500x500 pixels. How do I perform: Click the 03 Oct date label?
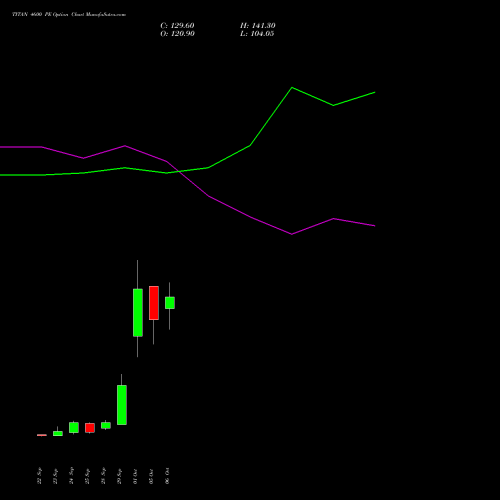click(151, 476)
